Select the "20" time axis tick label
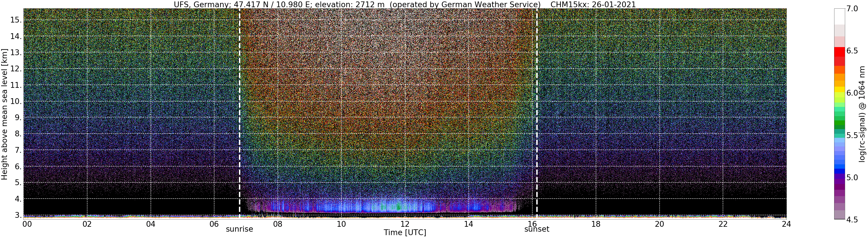This screenshot has width=868, height=238. coord(659,224)
